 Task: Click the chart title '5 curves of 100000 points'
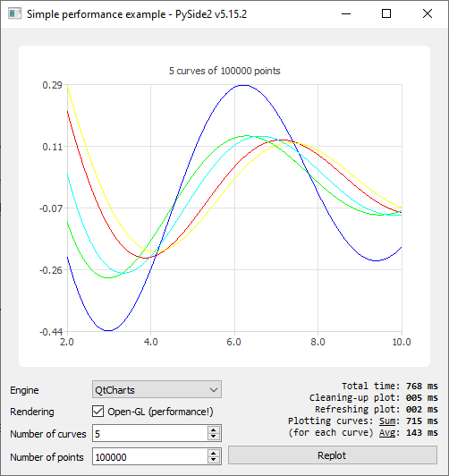pos(224,71)
